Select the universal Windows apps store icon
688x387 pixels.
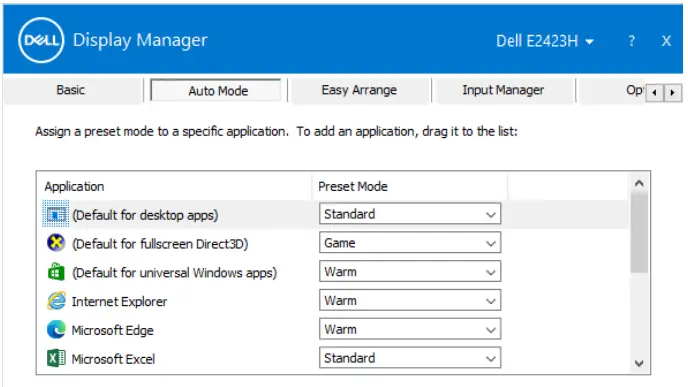56,272
